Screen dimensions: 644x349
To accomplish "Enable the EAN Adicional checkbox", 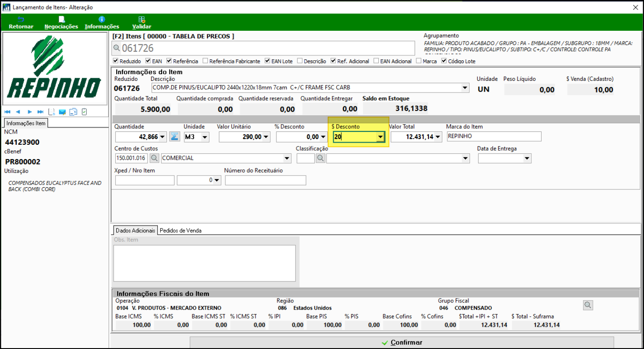I will 376,61.
